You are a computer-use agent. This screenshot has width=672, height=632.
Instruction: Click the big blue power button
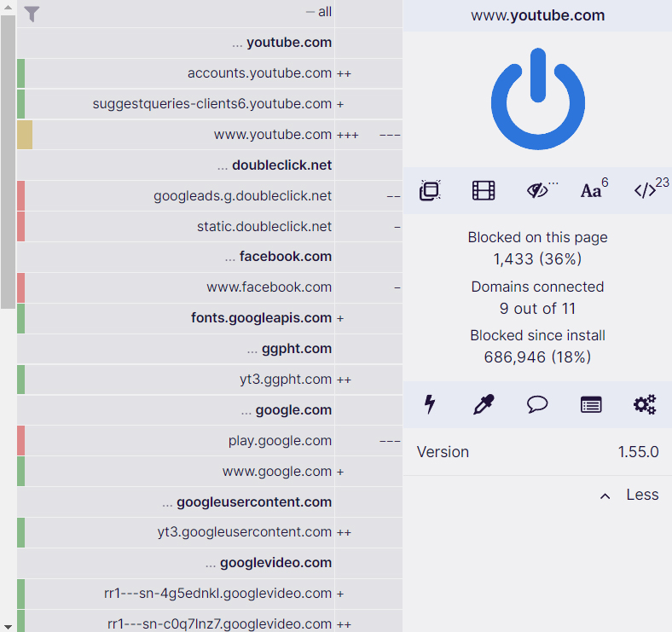point(538,99)
